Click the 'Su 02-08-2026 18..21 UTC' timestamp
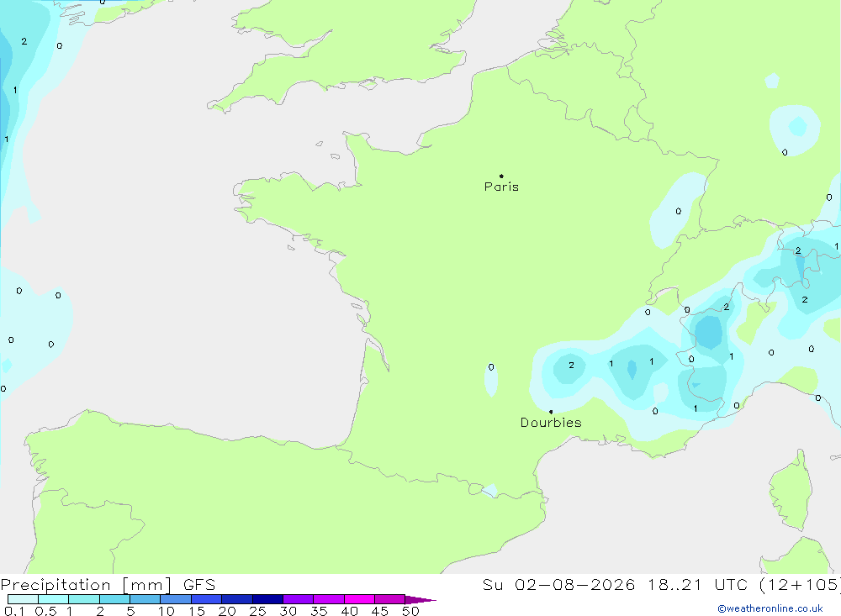This screenshot has width=841, height=616. (615, 584)
